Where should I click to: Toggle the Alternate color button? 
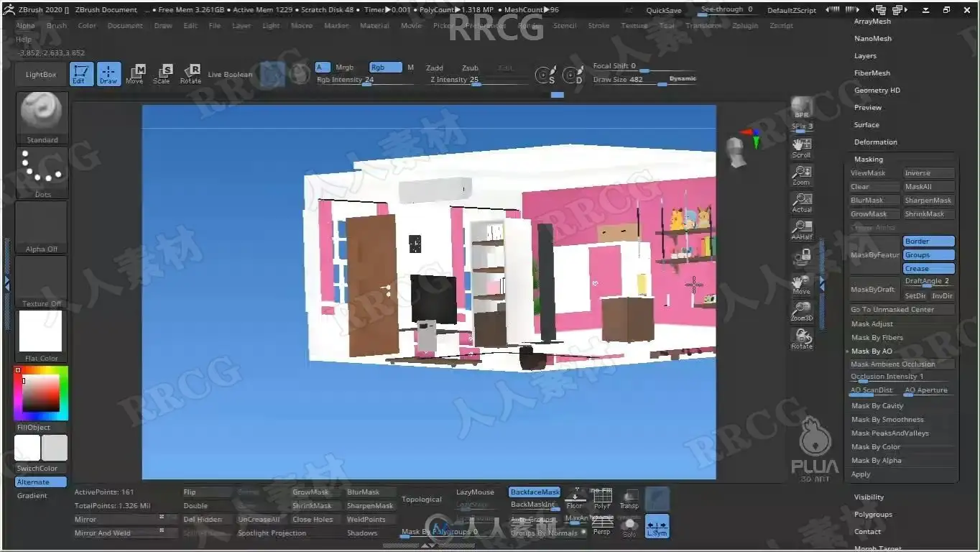(41, 482)
